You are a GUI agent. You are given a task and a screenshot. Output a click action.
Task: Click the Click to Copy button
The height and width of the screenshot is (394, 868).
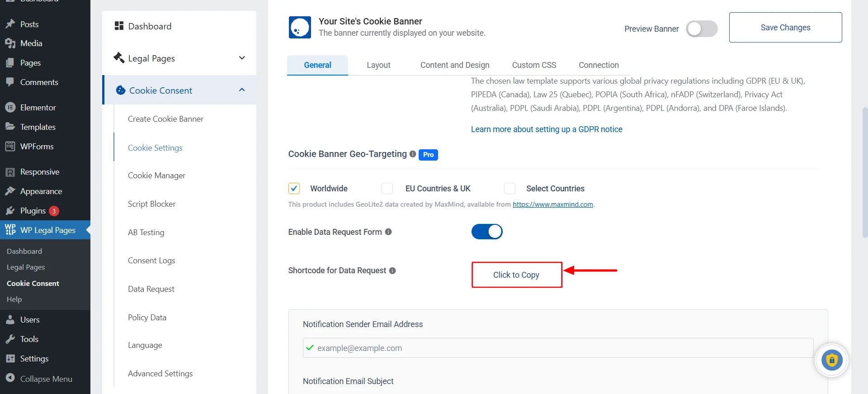(516, 275)
